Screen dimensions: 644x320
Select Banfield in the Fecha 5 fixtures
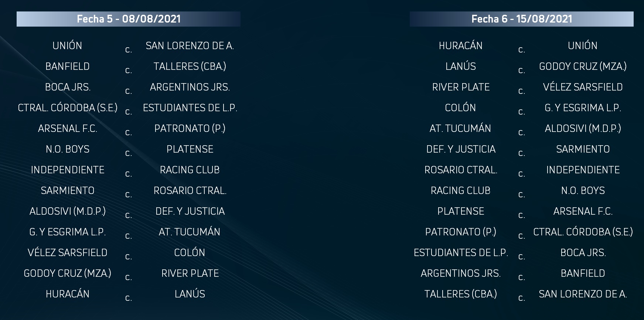[68, 67]
